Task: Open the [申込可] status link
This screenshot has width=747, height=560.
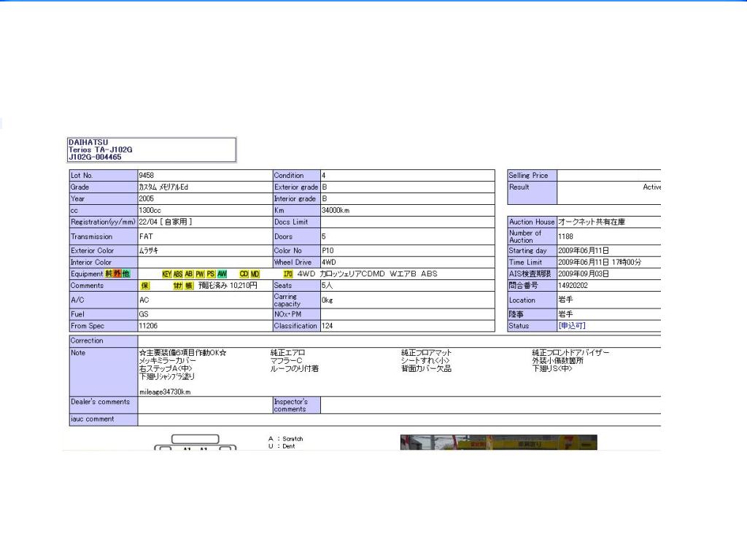Action: (572, 326)
